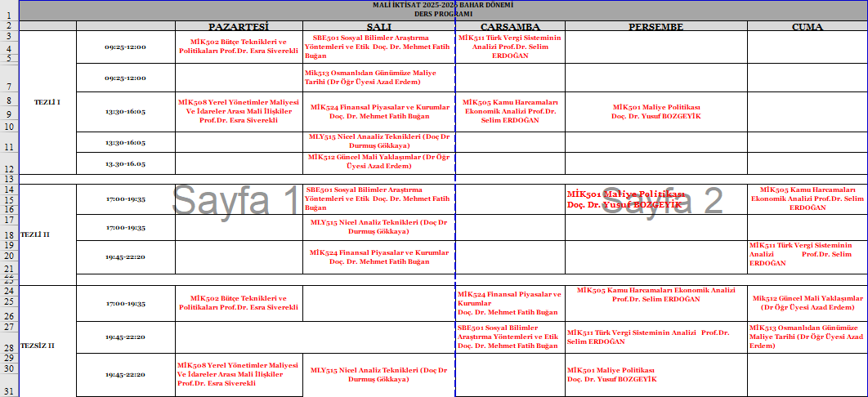Click row header number 13
This screenshot has height=397, width=868.
point(9,179)
